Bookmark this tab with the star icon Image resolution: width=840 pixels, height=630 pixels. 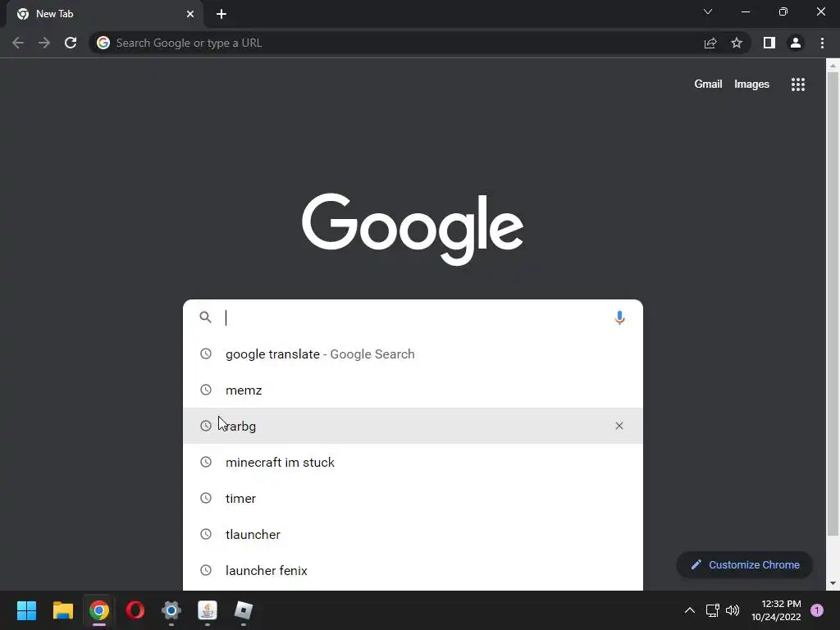pos(737,43)
